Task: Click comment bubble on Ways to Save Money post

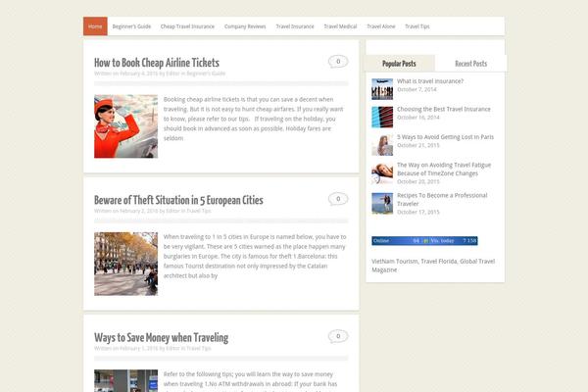Action: 338,336
